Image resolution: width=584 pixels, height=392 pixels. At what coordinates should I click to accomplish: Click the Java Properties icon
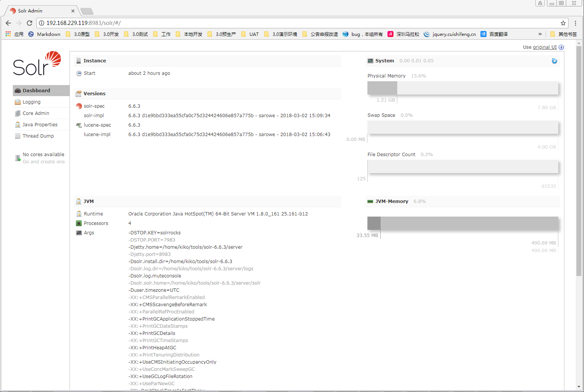tap(18, 125)
